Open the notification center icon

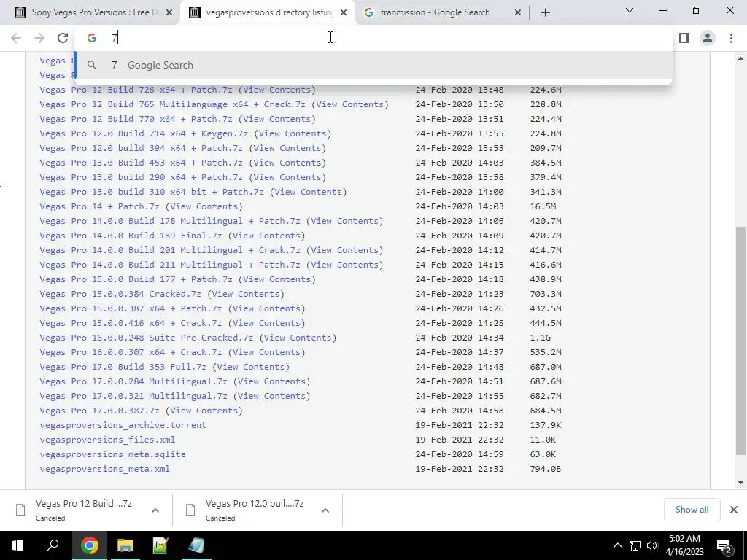[x=724, y=545]
